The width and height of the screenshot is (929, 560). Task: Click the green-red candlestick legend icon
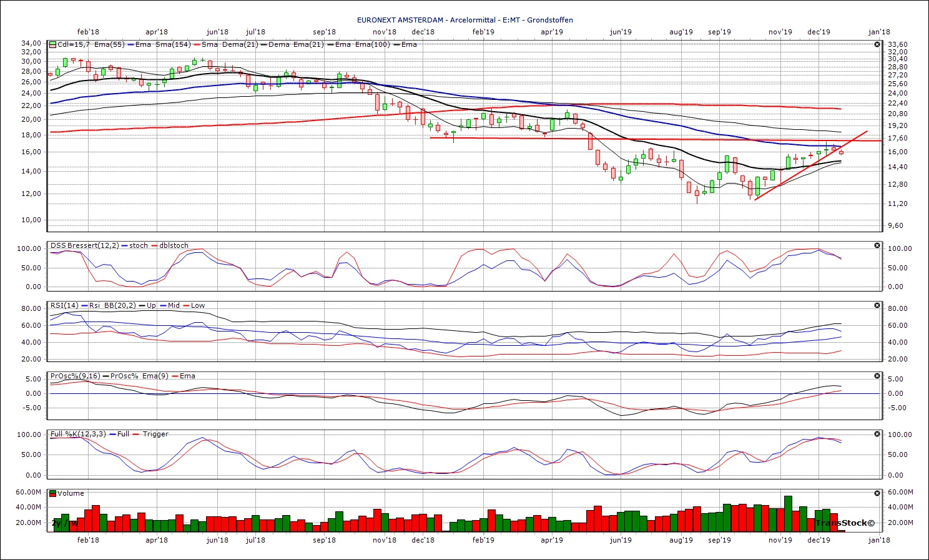(x=53, y=44)
